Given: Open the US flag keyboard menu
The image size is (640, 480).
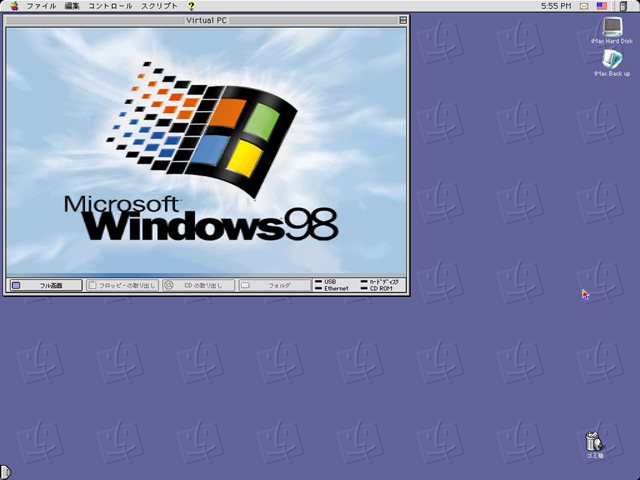Looking at the screenshot, I should (x=602, y=6).
